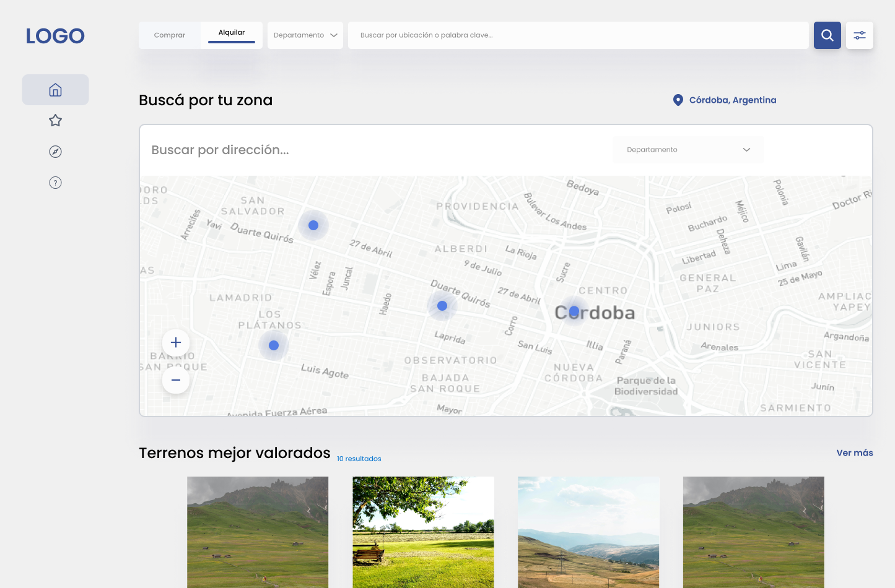Viewport: 895px width, 588px height.
Task: Open the compass explore icon
Action: [x=55, y=152]
